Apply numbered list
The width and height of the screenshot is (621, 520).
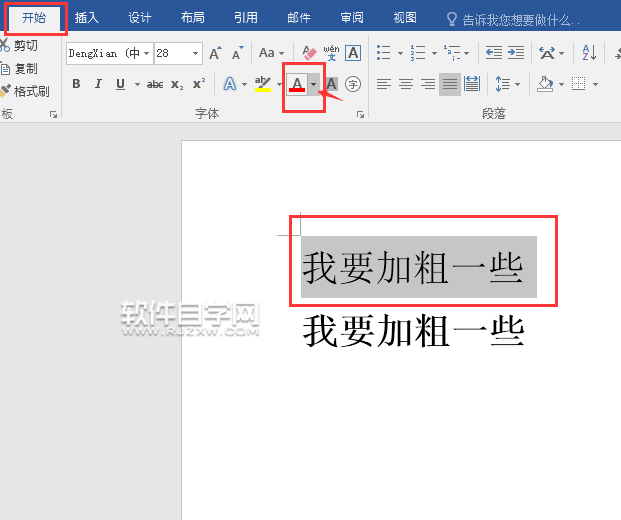pos(418,53)
